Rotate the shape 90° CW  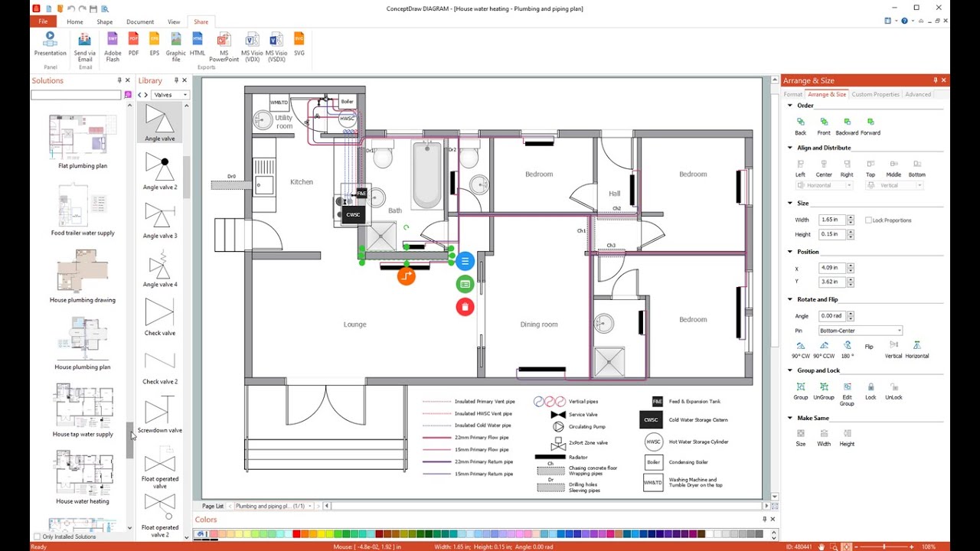tap(800, 347)
